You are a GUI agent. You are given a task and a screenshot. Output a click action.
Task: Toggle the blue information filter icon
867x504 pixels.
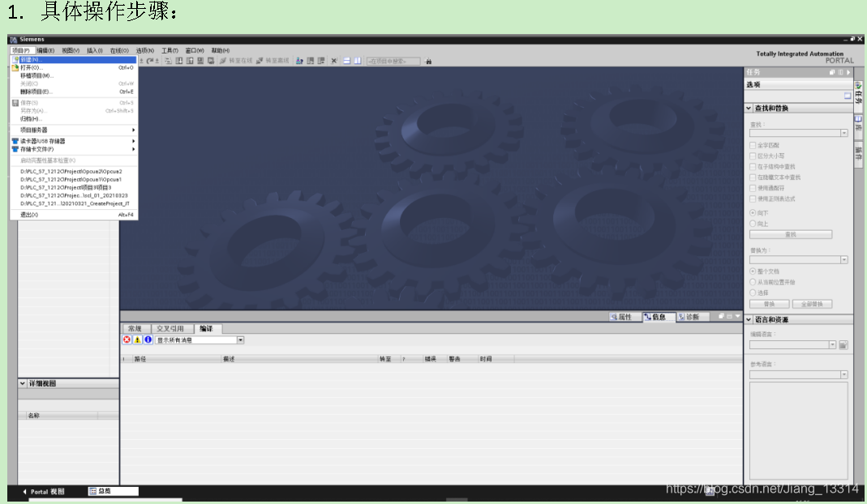point(148,340)
